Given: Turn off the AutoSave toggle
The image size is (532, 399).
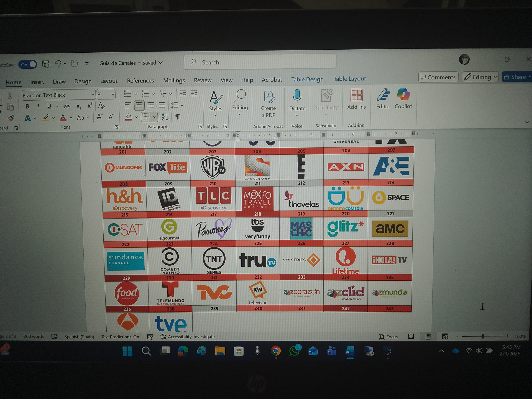Looking at the screenshot, I should 28,65.
